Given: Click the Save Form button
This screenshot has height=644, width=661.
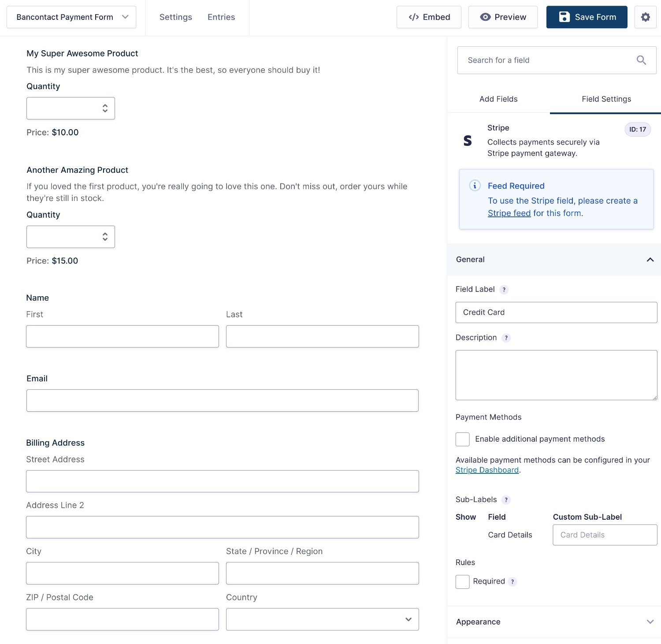Looking at the screenshot, I should coord(587,17).
